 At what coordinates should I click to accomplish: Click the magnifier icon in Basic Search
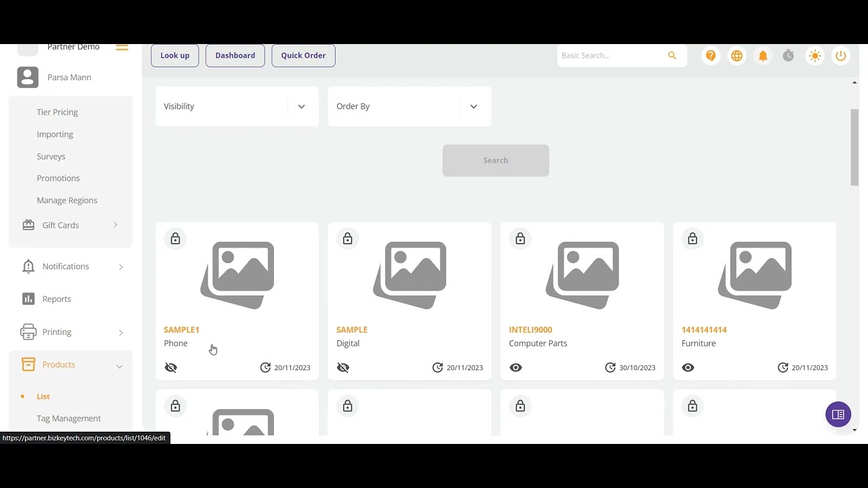coord(672,56)
